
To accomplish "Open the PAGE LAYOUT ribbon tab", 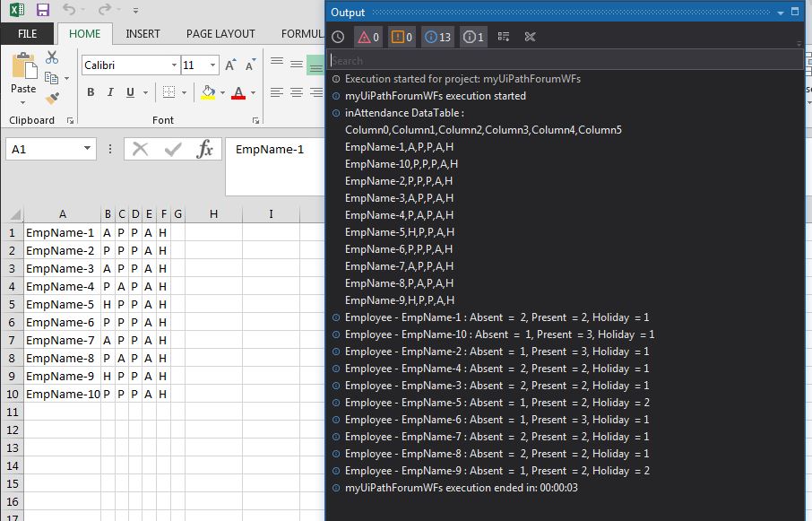I will [220, 34].
